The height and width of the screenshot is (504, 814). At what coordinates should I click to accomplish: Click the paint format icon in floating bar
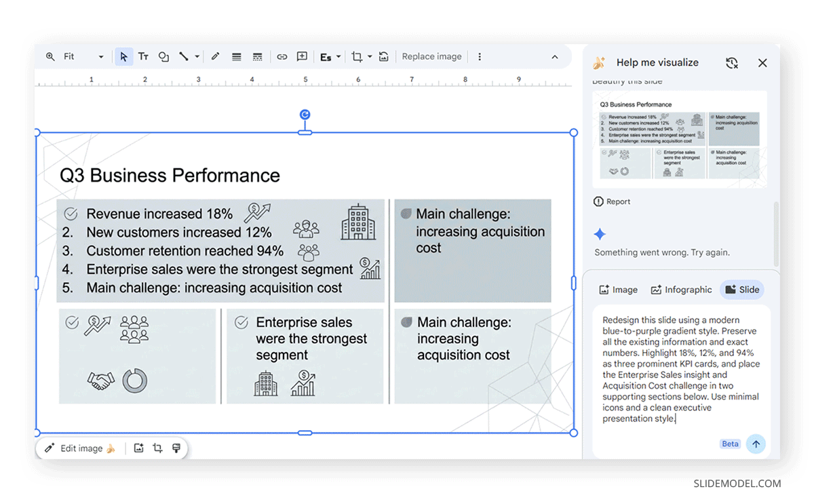point(176,448)
